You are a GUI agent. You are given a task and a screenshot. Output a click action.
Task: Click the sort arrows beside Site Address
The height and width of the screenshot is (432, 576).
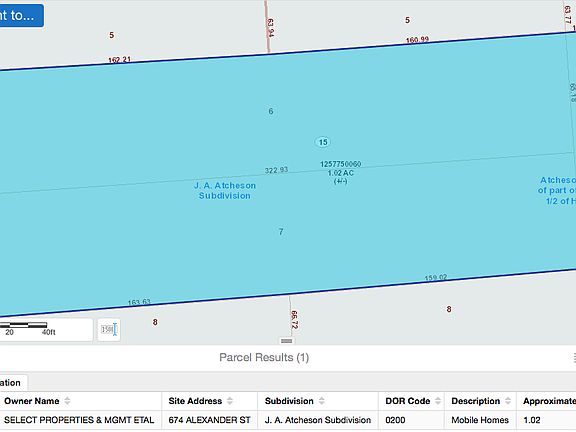point(230,401)
